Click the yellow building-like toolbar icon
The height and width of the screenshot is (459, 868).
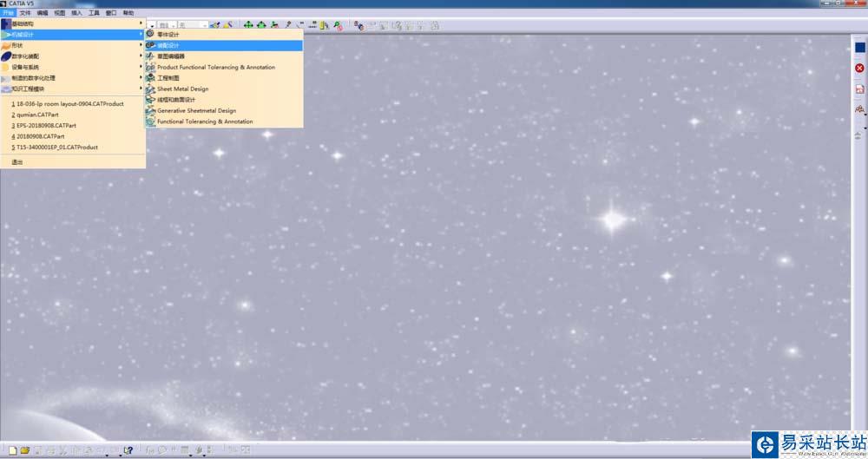(325, 25)
